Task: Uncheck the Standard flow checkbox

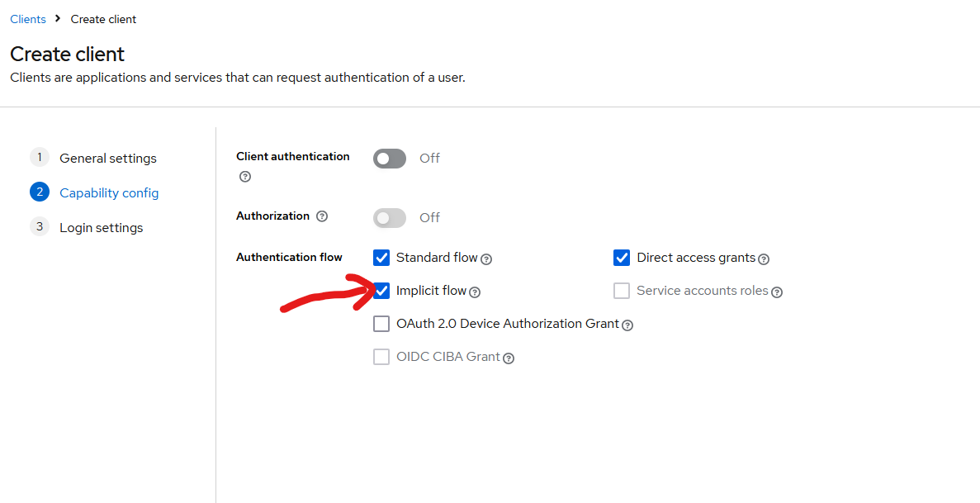Action: (381, 258)
